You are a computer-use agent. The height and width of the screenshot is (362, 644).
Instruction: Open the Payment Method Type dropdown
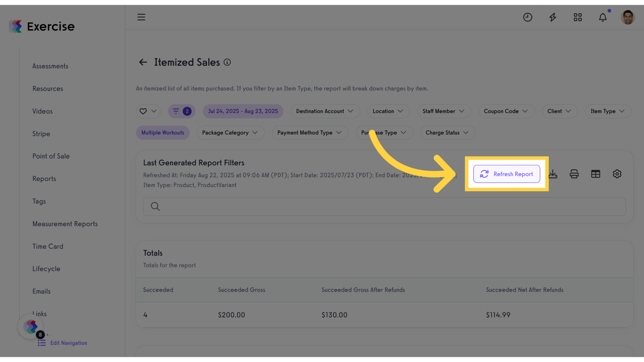coord(310,133)
